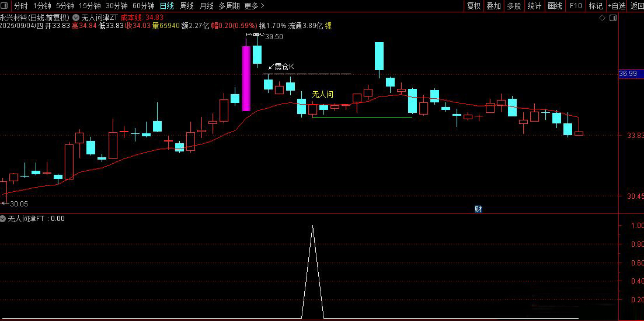Click the 锂 lithium sector tag
This screenshot has width=644, height=321.
coord(328,26)
